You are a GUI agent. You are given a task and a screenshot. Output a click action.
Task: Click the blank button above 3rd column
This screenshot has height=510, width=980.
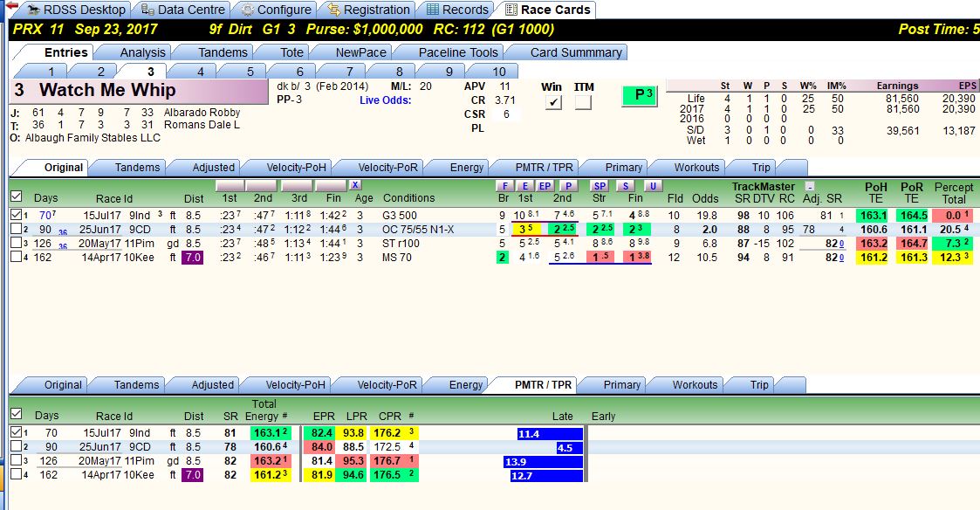[x=297, y=185]
